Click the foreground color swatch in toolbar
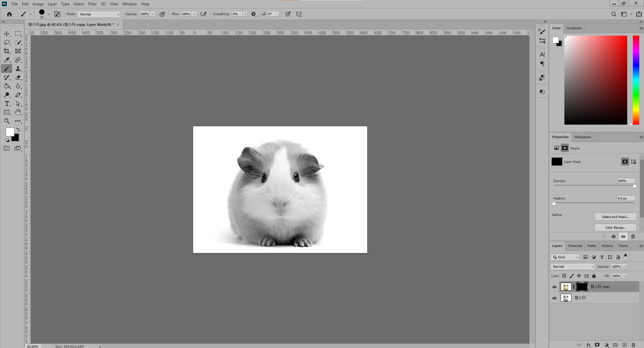 coord(10,132)
